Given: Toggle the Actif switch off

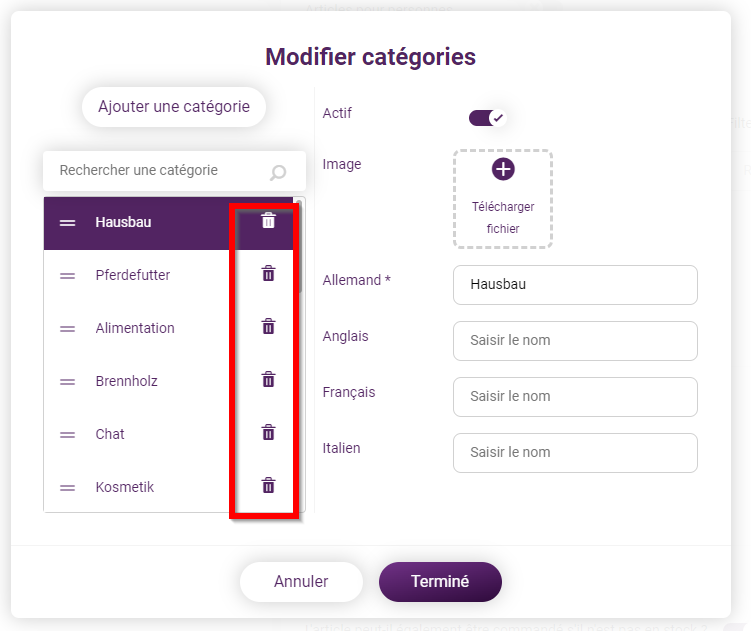Looking at the screenshot, I should pos(487,118).
